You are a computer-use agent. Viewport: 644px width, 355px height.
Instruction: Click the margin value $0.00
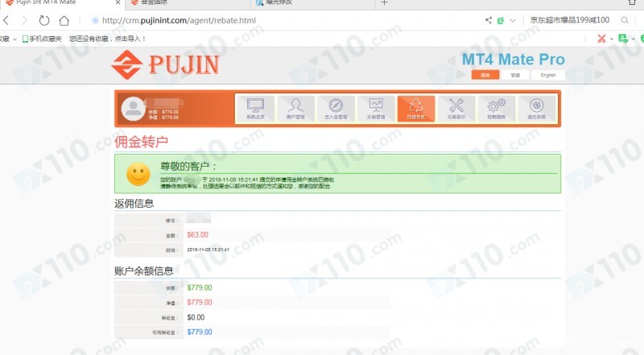(x=196, y=317)
